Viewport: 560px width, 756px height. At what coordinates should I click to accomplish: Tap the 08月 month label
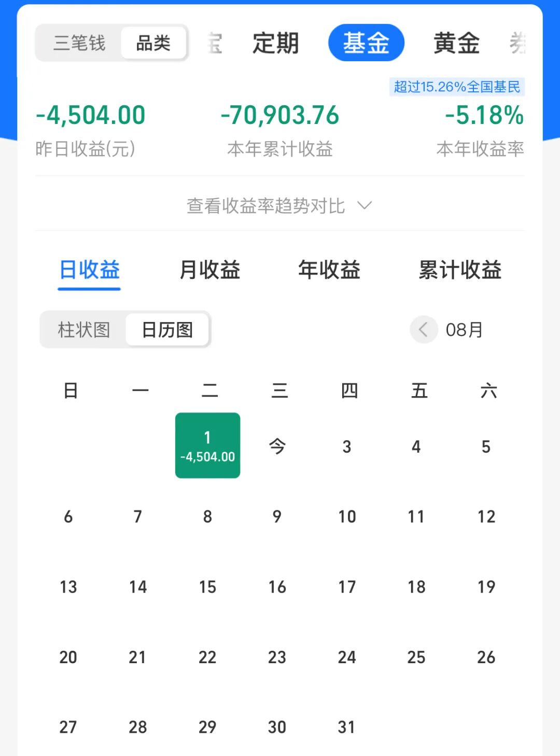[465, 330]
